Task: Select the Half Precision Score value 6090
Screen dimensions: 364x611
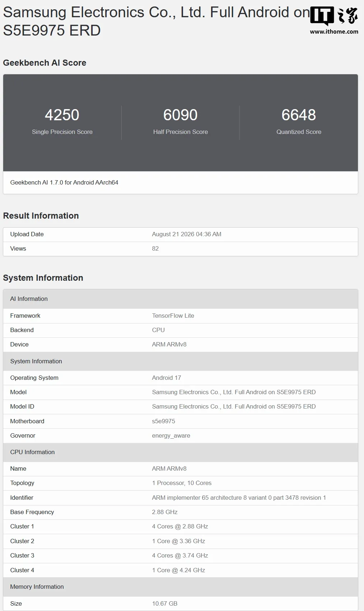Action: click(x=181, y=115)
